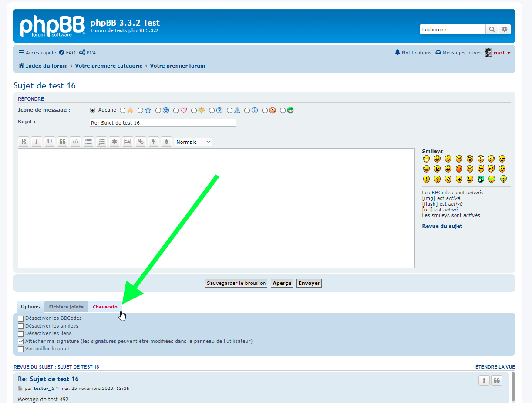
Task: Insert a quote with the quote icon
Action: (x=63, y=142)
